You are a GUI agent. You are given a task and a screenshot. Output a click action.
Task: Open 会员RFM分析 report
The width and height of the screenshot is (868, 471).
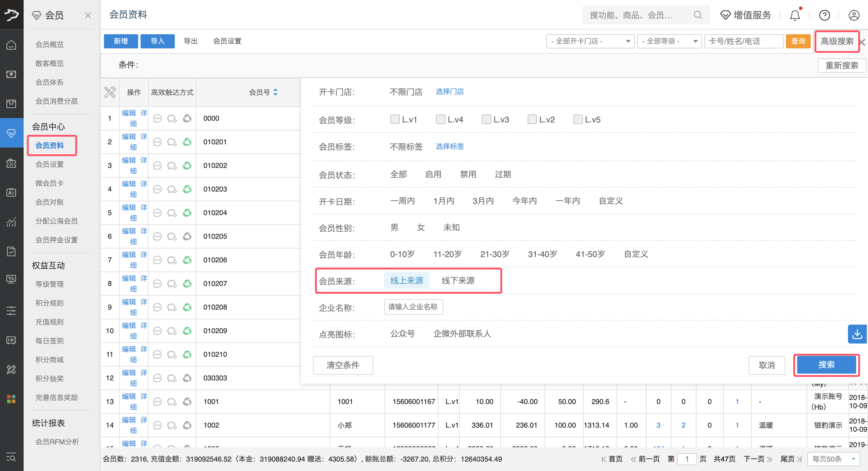pyautogui.click(x=57, y=442)
